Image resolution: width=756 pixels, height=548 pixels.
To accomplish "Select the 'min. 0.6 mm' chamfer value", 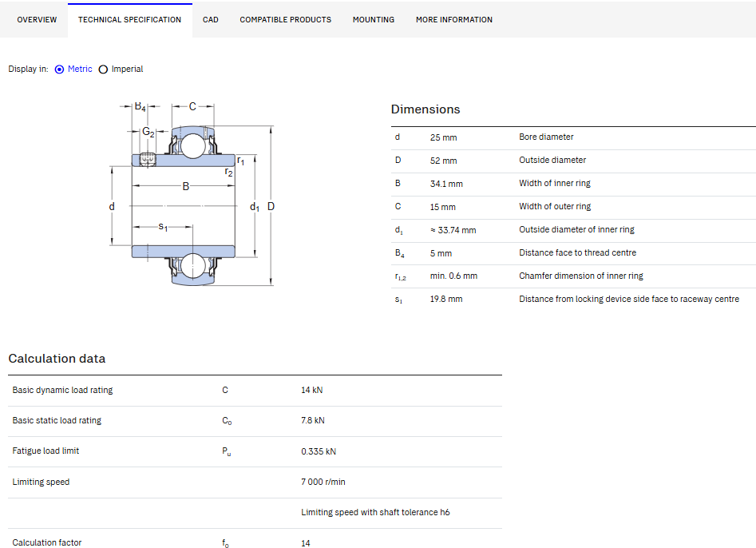I will click(x=453, y=276).
